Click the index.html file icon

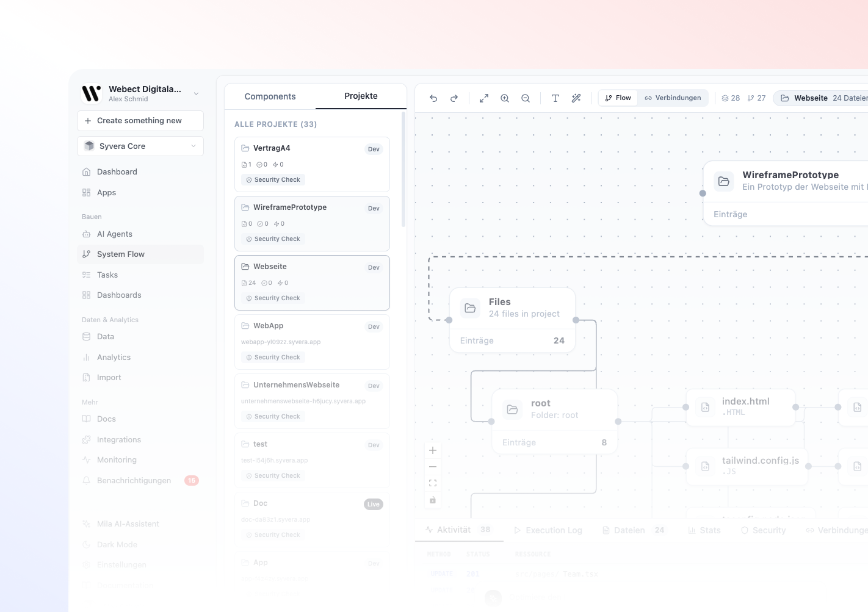705,407
